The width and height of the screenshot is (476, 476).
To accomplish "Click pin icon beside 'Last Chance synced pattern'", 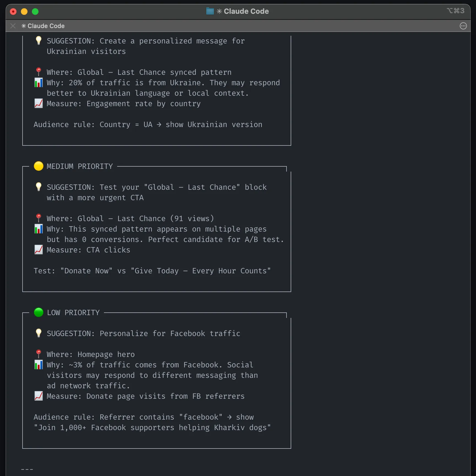I will tap(38, 72).
